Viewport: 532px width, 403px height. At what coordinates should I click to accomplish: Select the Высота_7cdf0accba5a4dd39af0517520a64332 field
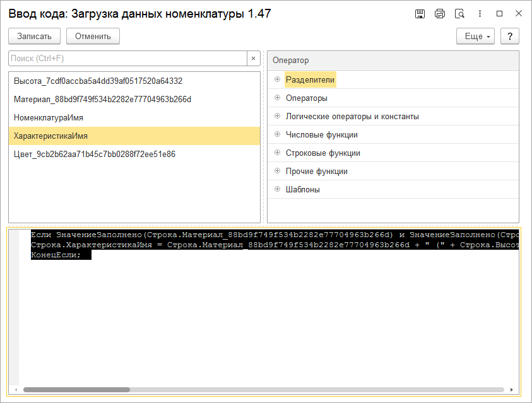(x=98, y=81)
